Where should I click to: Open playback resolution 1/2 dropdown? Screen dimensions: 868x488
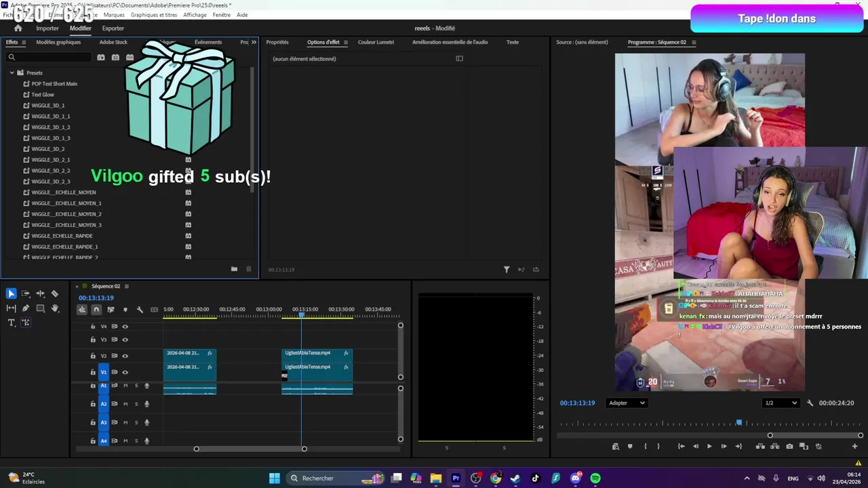point(781,403)
